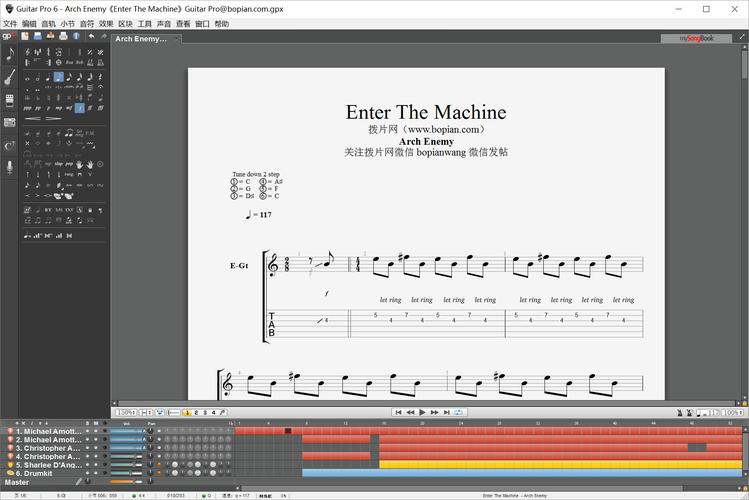Screen dimensions: 749x500
Task: Toggle the metronome icon
Action: [x=680, y=413]
